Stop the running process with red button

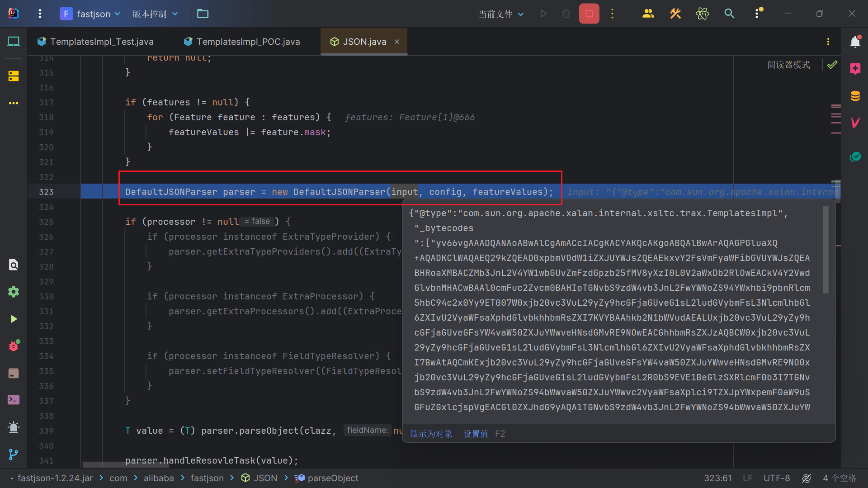[x=589, y=14]
